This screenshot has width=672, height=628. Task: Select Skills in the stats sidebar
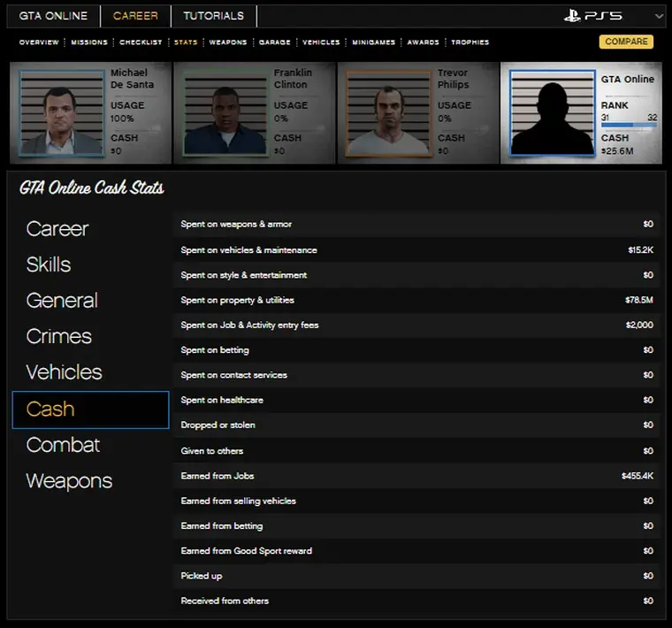(x=49, y=264)
